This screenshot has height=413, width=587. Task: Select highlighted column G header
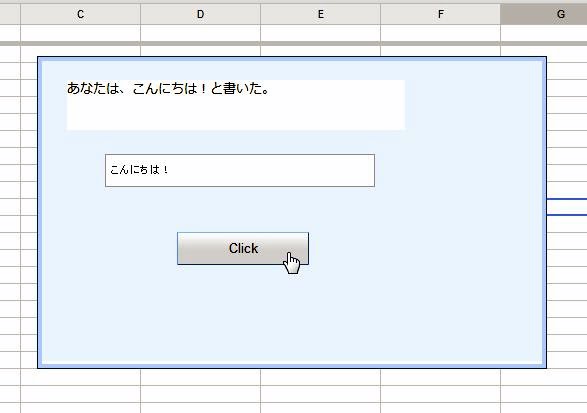(544, 14)
